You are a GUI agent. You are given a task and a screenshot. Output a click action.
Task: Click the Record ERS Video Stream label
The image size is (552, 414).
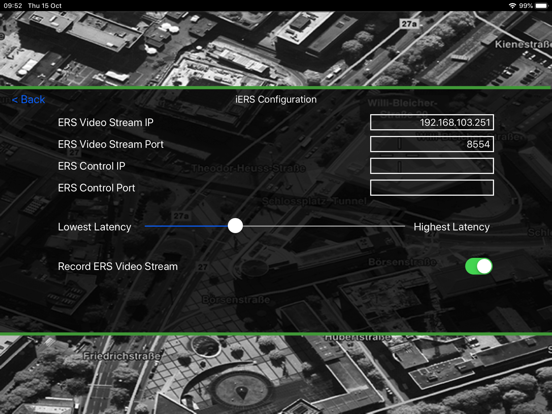(118, 266)
